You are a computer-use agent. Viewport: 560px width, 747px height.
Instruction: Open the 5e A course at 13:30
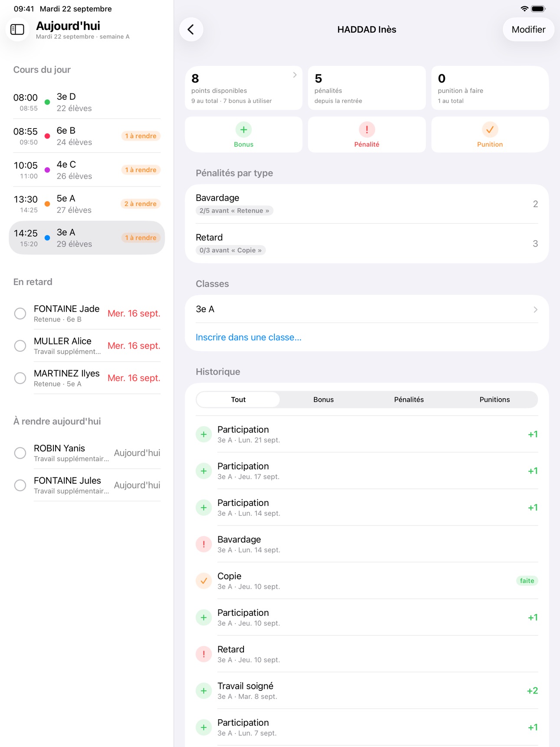[x=87, y=204]
